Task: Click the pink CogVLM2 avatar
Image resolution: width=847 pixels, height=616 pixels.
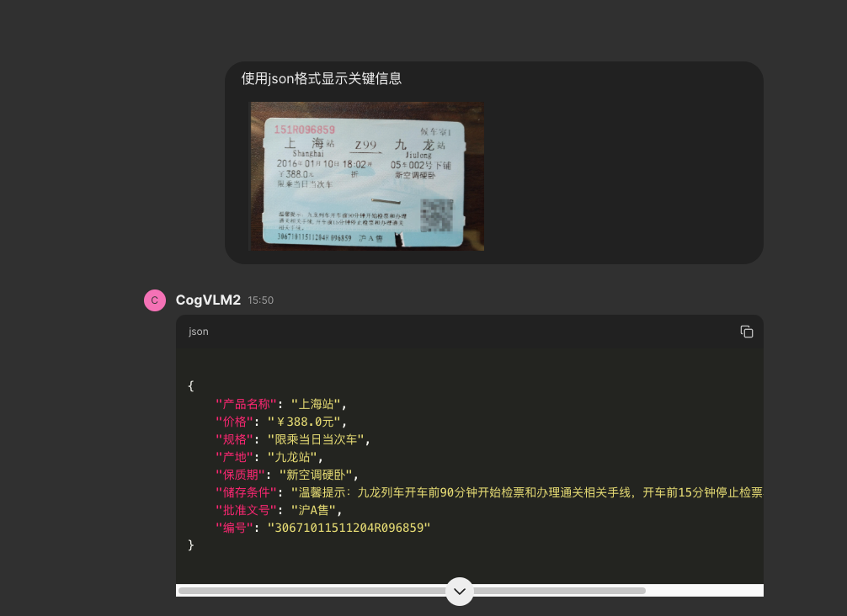Action: (155, 300)
